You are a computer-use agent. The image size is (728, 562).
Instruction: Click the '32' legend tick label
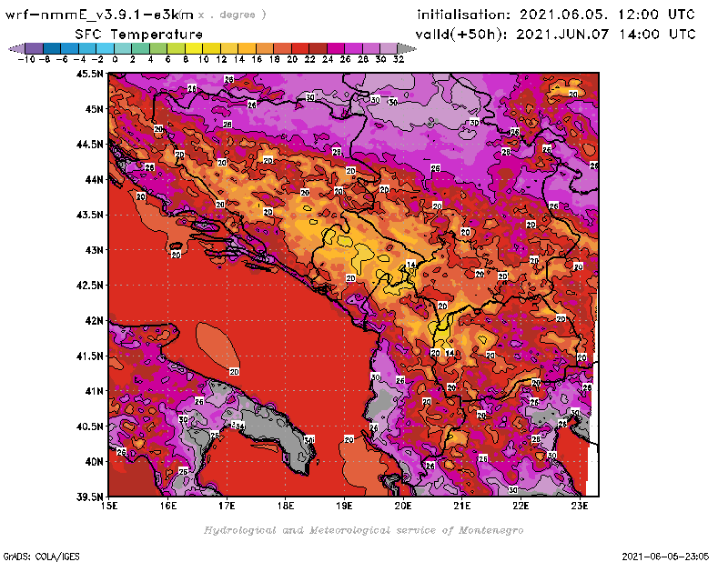point(399,59)
